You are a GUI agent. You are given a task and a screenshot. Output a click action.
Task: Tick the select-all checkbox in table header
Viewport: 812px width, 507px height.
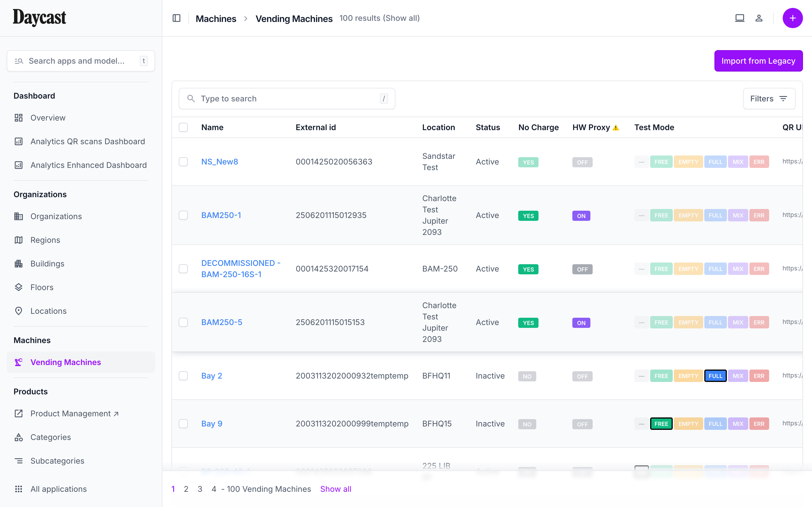(183, 127)
